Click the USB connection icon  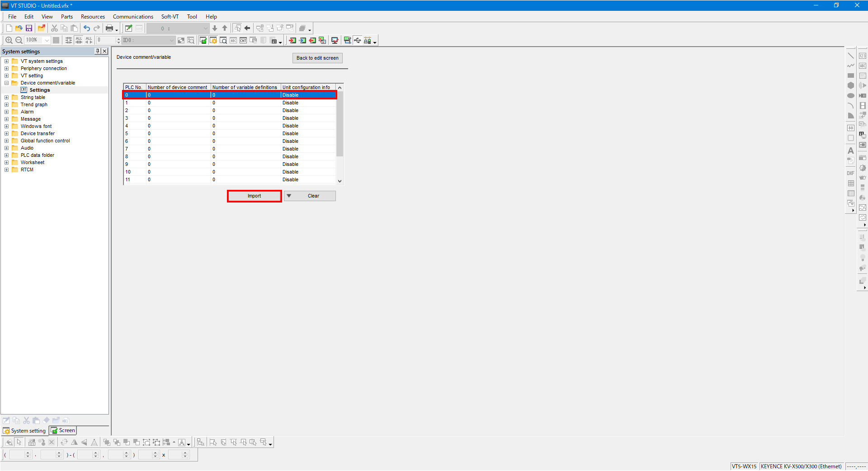coord(358,40)
